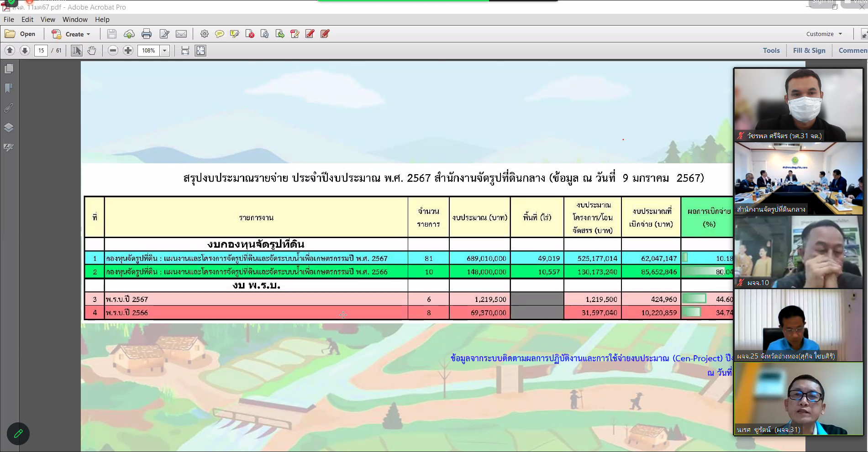Click the rotate pages icon
Image resolution: width=868 pixels, height=452 pixels.
click(x=265, y=34)
